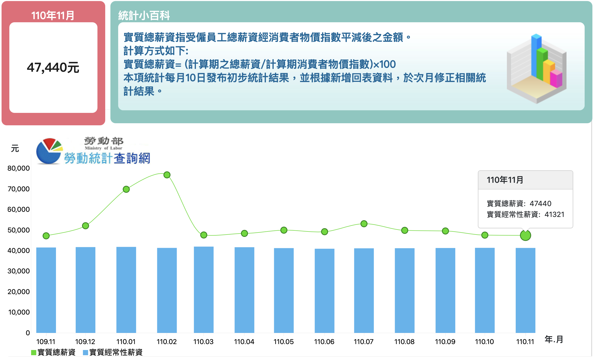595x364 pixels.
Task: Click the blue bar for 110.07
Action: click(364, 290)
